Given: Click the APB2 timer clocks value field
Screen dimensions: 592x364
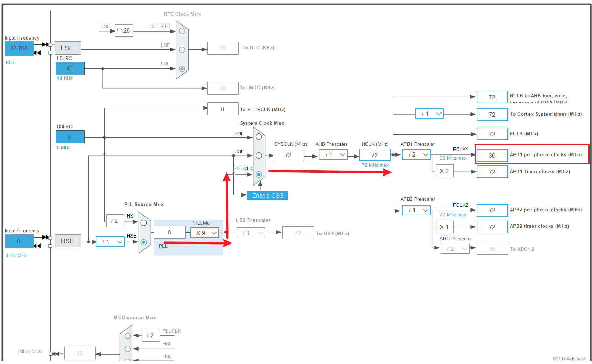Looking at the screenshot, I should click(492, 227).
